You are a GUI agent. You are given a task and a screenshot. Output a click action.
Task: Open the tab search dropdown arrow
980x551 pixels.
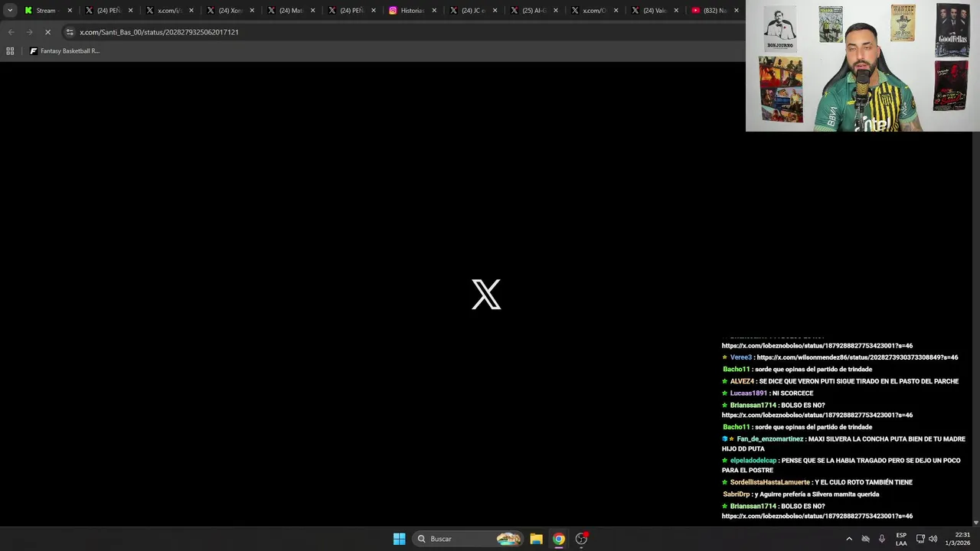10,11
